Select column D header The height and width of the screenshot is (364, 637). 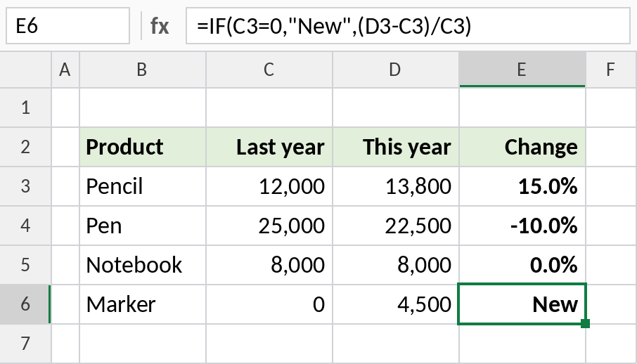(396, 70)
